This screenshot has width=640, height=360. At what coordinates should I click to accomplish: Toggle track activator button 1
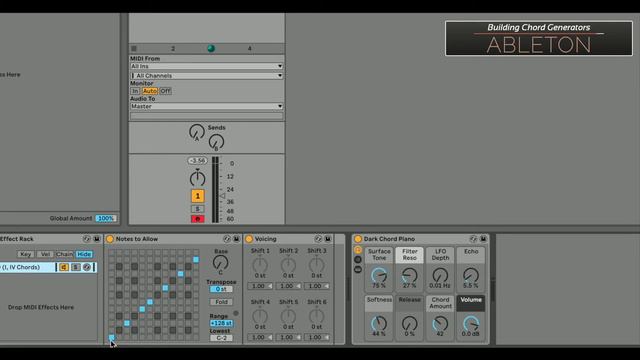pos(198,196)
